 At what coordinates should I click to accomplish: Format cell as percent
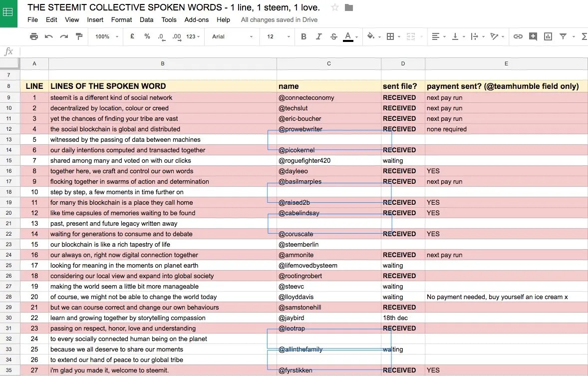coord(147,36)
